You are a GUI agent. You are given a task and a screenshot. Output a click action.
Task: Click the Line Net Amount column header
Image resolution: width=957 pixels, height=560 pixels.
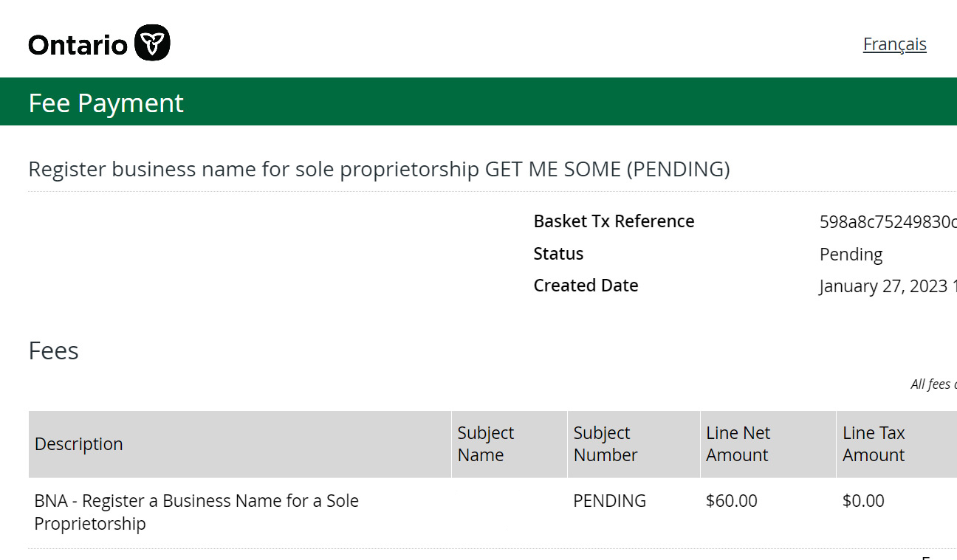click(x=738, y=444)
